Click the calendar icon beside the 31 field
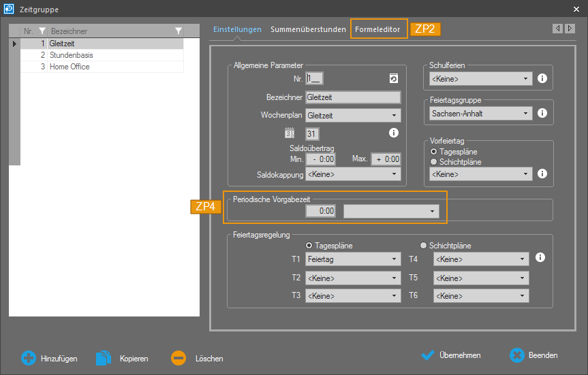 (x=289, y=134)
